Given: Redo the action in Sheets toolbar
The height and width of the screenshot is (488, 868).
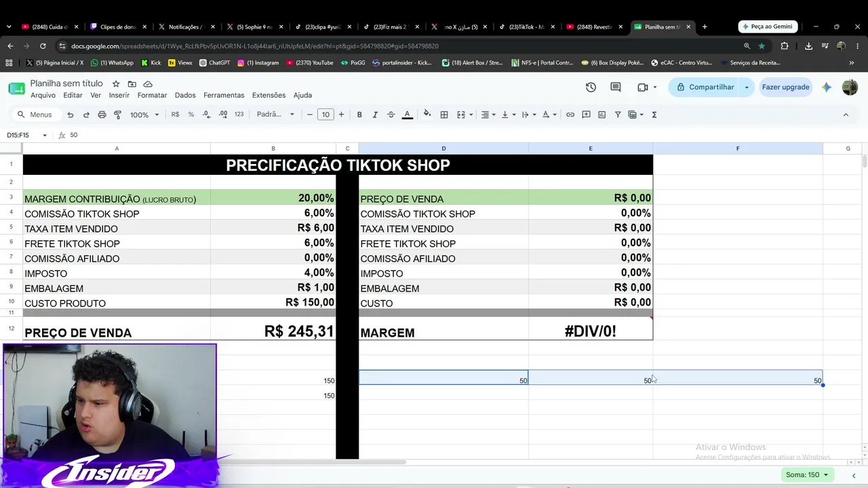Looking at the screenshot, I should coord(86,115).
